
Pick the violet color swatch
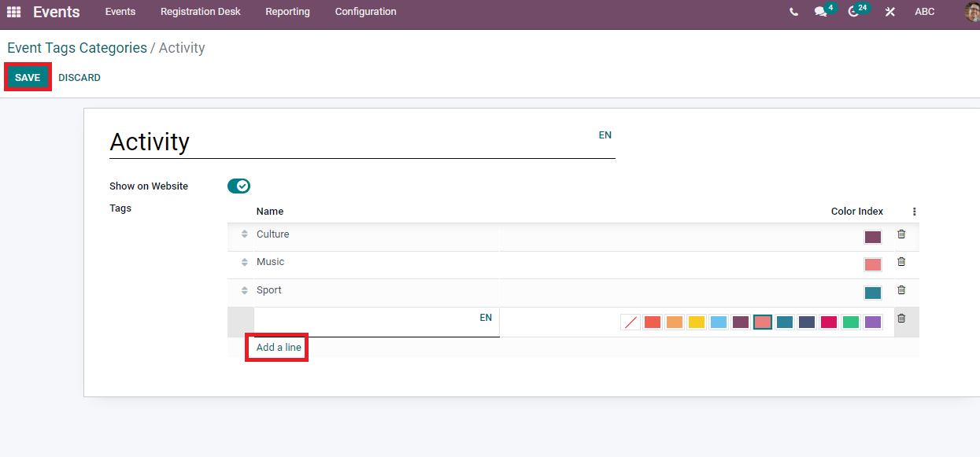click(x=873, y=322)
